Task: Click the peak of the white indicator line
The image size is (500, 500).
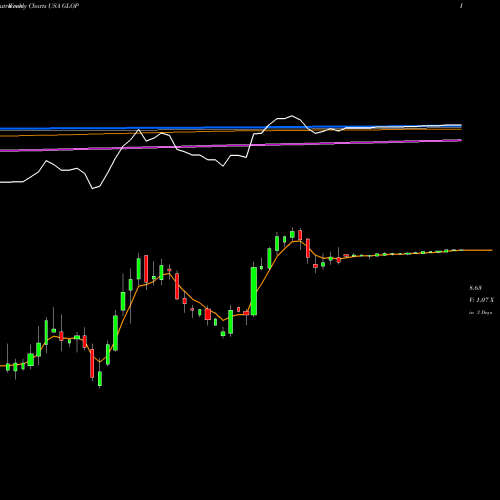Action: (x=292, y=116)
